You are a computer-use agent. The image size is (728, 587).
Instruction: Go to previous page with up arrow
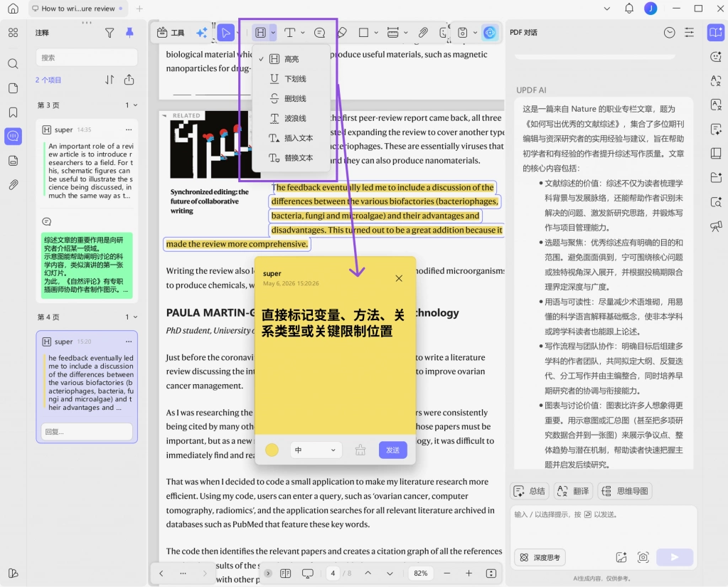(x=368, y=573)
